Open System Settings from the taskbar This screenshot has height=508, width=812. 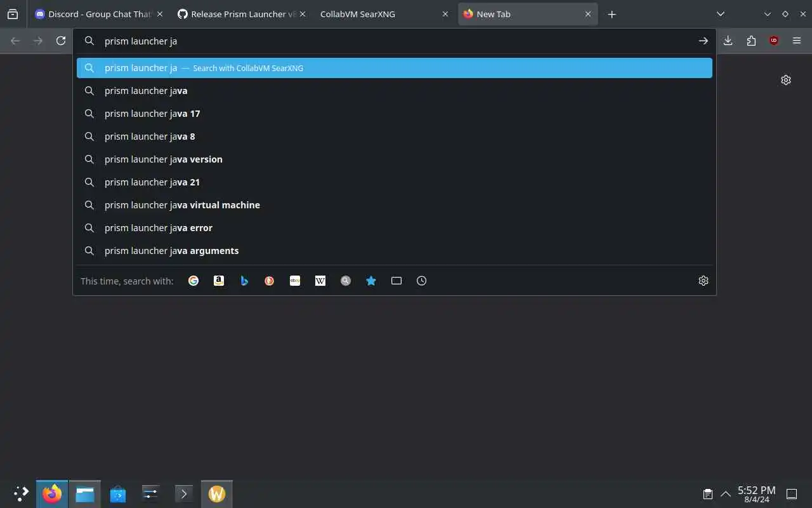(x=151, y=493)
